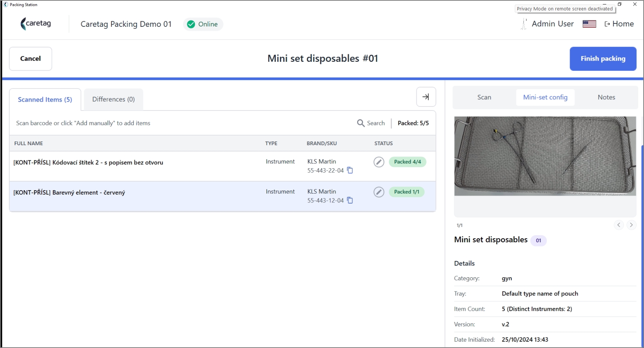The image size is (644, 348).
Task: Click the caretag logo
Action: [36, 24]
